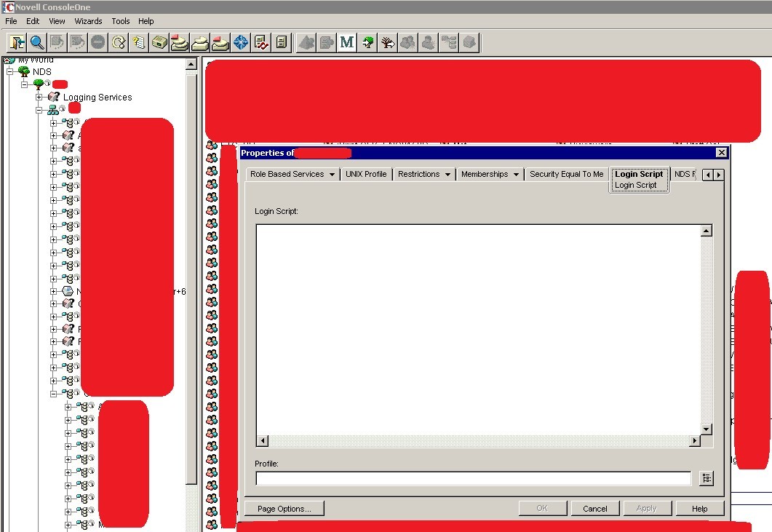Open the Edit menu
The height and width of the screenshot is (532, 772).
pos(33,21)
